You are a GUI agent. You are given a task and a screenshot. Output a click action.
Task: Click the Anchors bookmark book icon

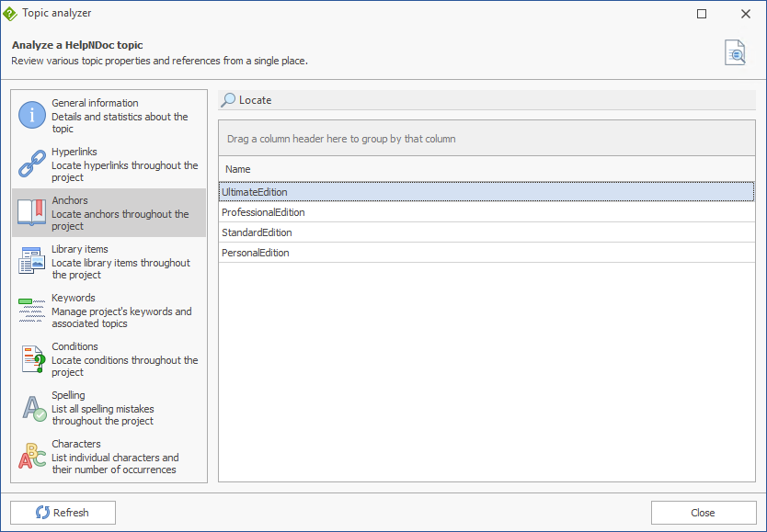[32, 212]
